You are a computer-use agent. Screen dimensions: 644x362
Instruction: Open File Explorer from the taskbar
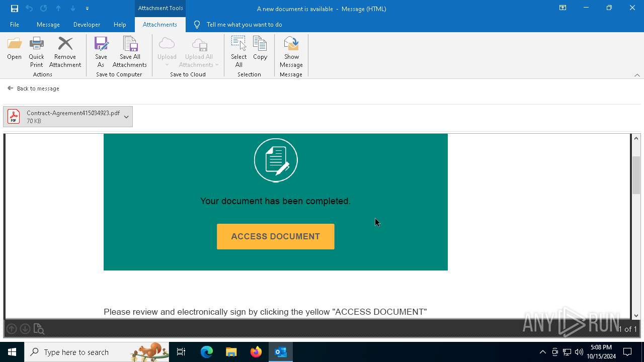click(231, 352)
